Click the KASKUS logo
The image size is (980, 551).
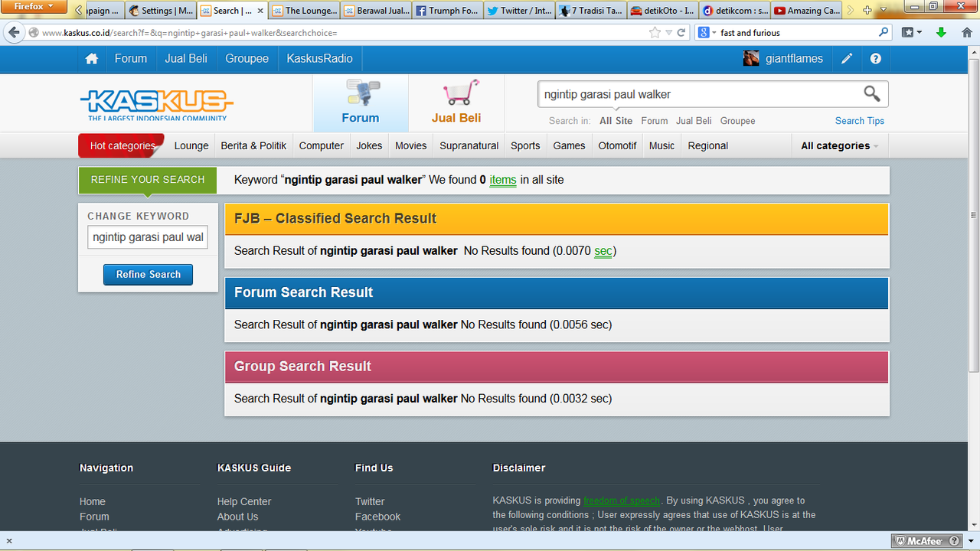click(x=157, y=105)
